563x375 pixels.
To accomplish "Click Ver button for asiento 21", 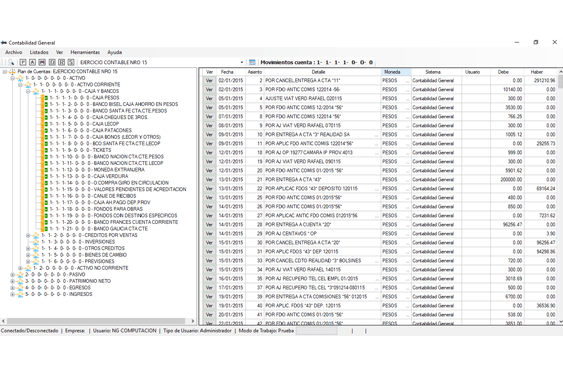I will [x=209, y=179].
